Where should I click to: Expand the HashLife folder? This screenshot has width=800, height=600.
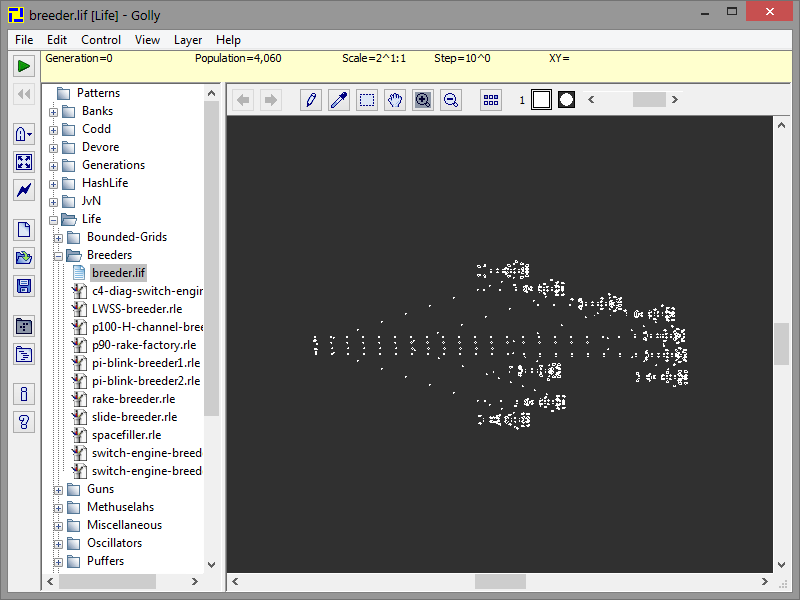click(x=53, y=183)
